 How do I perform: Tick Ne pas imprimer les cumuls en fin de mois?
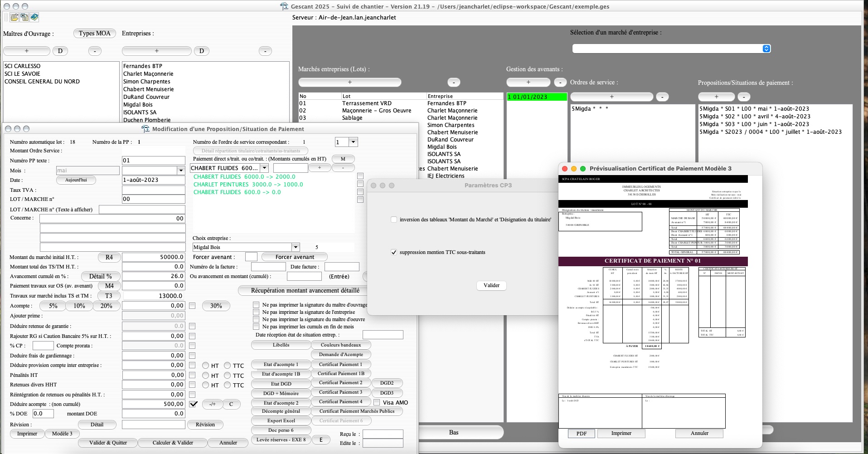tap(256, 327)
